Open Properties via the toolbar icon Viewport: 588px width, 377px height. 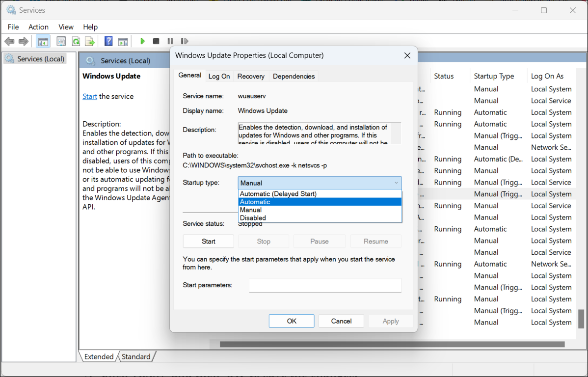[61, 41]
